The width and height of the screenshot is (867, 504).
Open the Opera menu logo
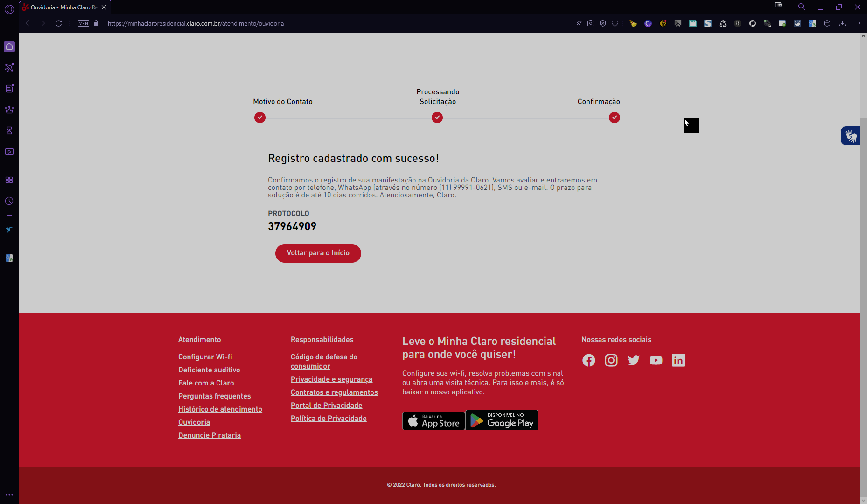click(x=9, y=9)
